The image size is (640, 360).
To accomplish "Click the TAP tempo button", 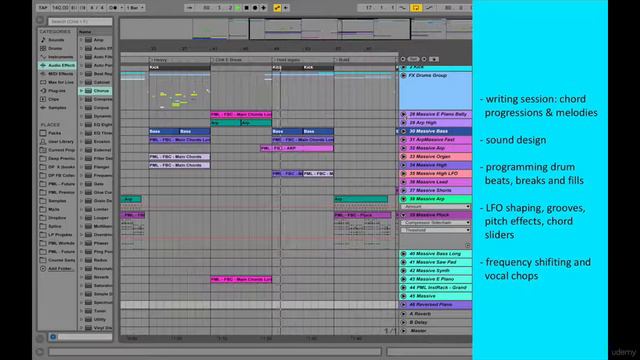I will [x=43, y=8].
